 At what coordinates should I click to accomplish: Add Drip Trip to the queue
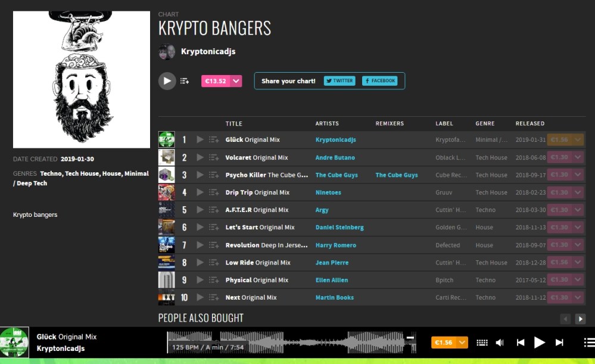point(214,192)
